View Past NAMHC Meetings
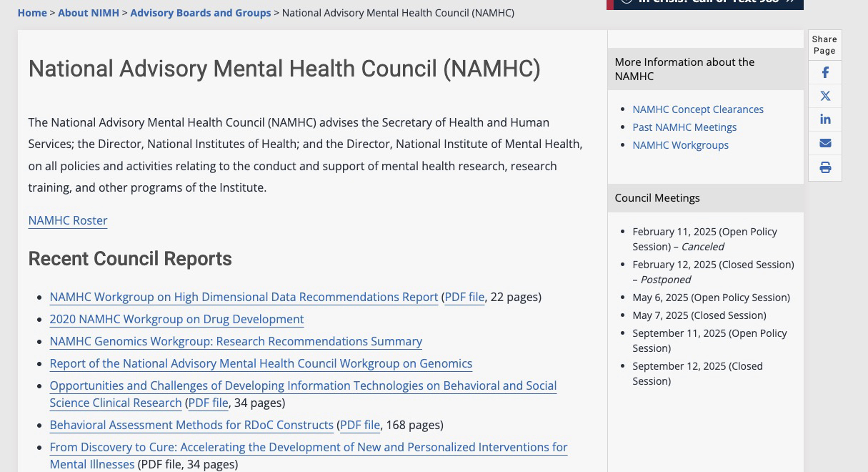This screenshot has width=868, height=472. pos(684,127)
